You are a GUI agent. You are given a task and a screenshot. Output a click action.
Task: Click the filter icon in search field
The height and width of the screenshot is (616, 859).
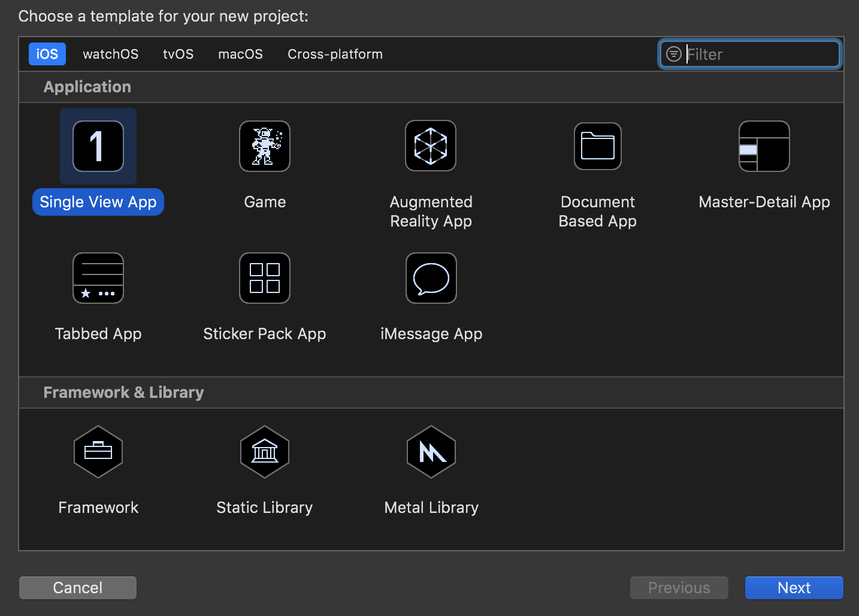674,54
